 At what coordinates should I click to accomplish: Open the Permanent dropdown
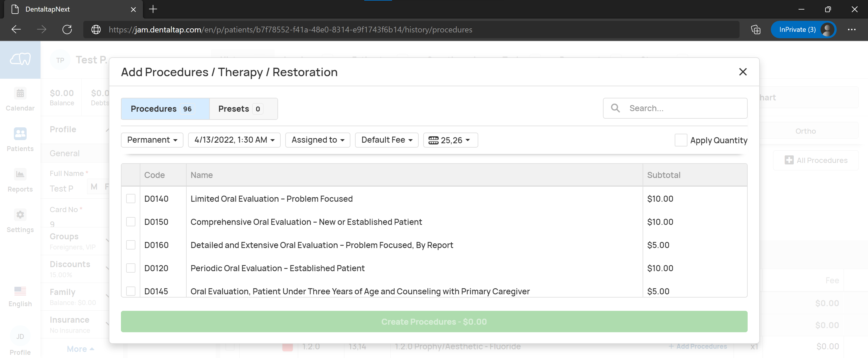(152, 140)
